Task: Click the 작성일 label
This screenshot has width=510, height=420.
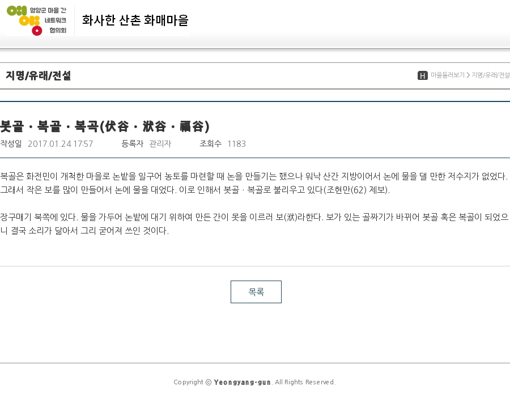Action: coord(11,144)
